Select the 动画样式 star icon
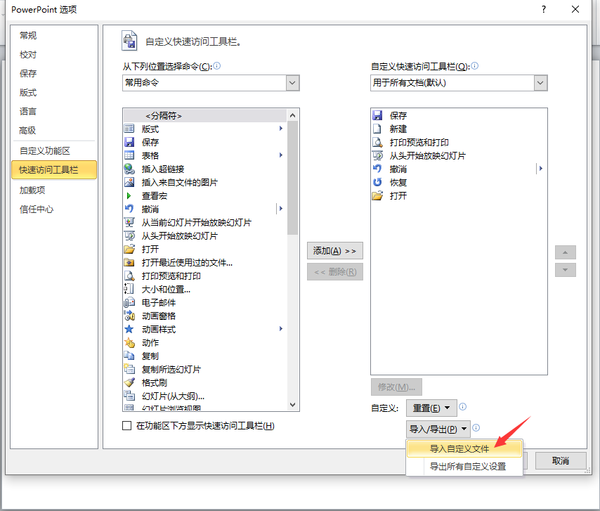Screen dimensions: 600x511 [x=129, y=329]
